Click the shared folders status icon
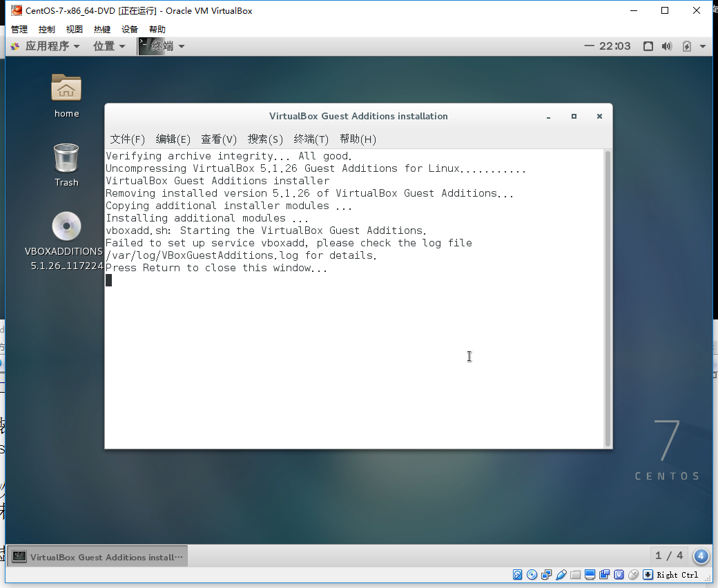 575,575
